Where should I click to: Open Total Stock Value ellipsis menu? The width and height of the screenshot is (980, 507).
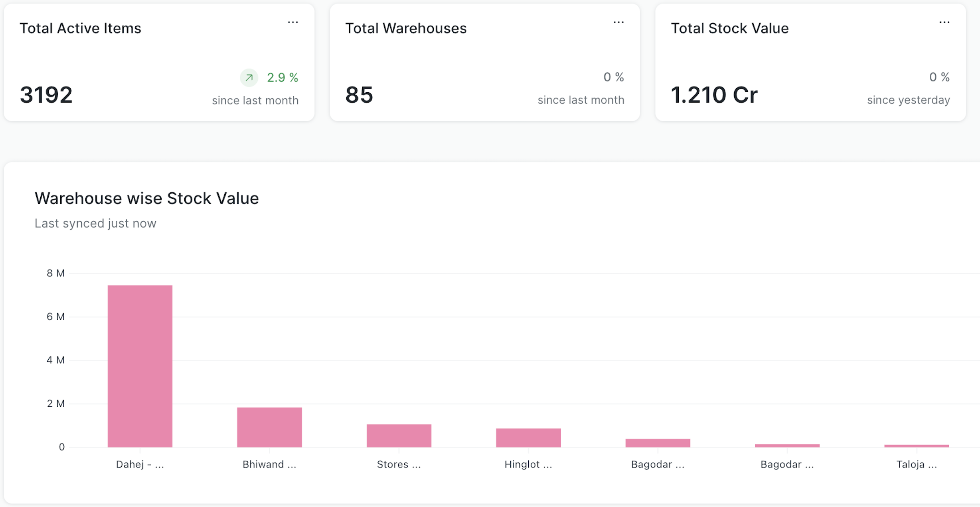point(944,22)
